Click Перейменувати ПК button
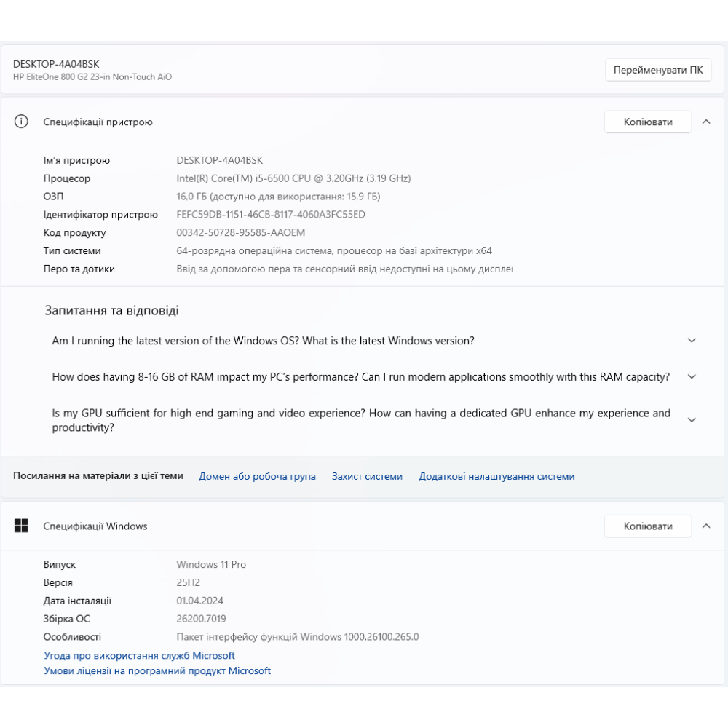Screen dimensions: 728x728 pyautogui.click(x=658, y=70)
